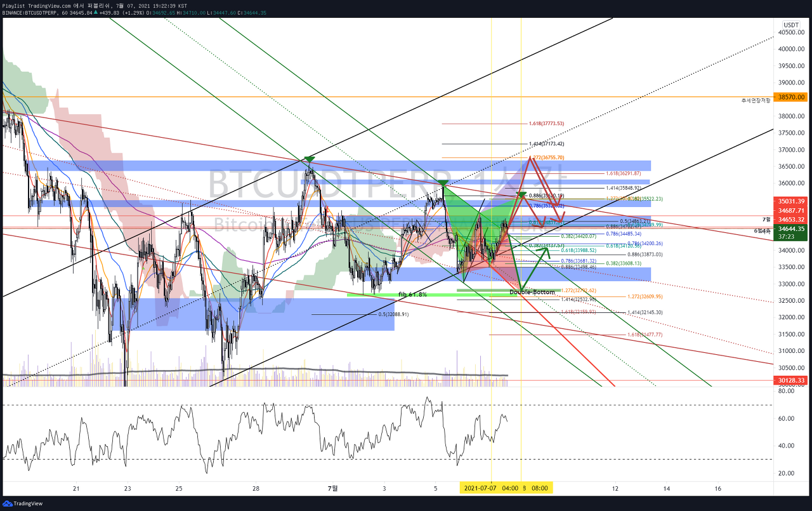Screen dimensions: 812x511
Task: Click the 1.618(36291.87) fib label
Action: pos(623,173)
